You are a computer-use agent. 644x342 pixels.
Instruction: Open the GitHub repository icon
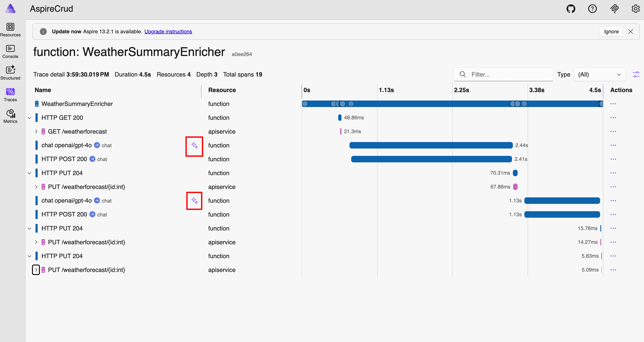pos(571,9)
